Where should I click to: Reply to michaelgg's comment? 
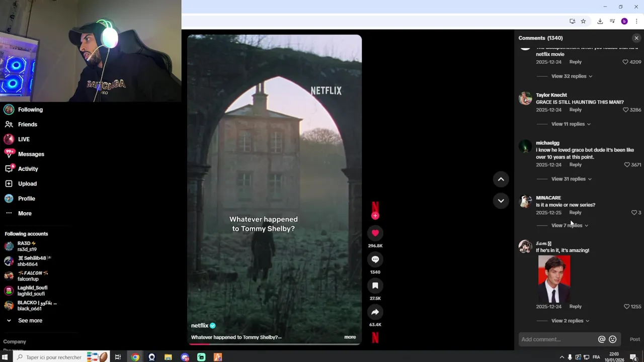click(x=575, y=165)
